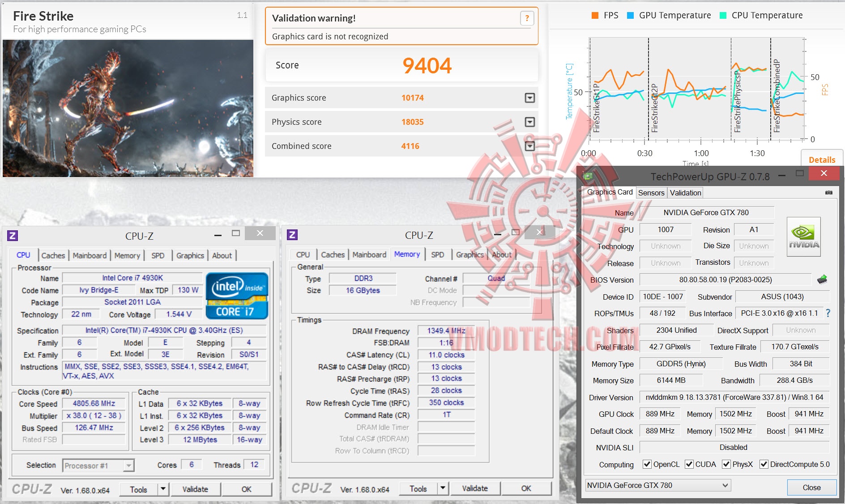Toggle the PhysX checkbox in GPU-Z

[726, 464]
